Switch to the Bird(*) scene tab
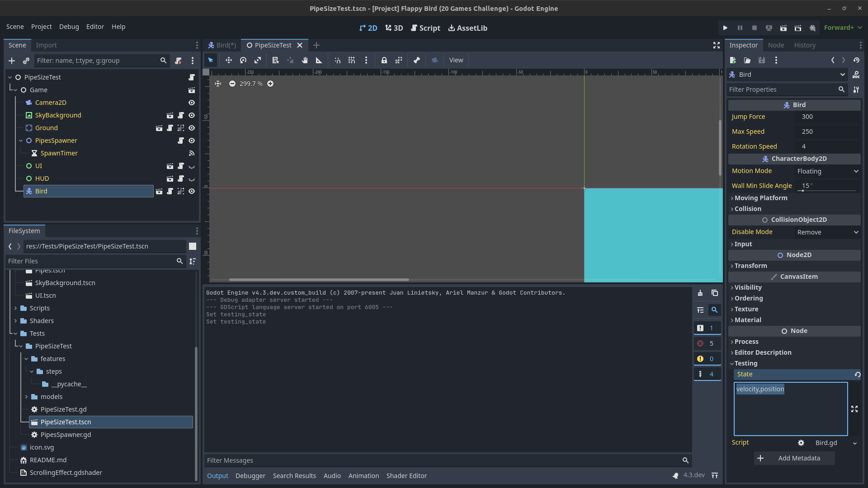Viewport: 868px width, 488px height. click(222, 45)
